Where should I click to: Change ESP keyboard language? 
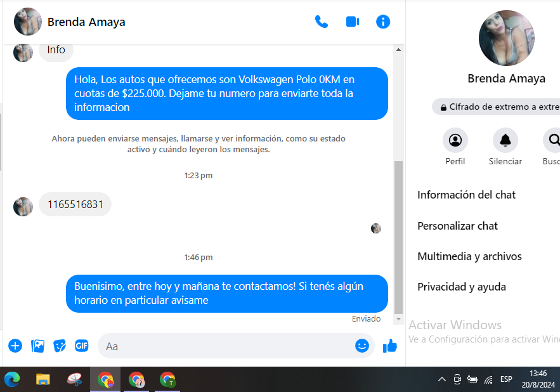coord(506,379)
